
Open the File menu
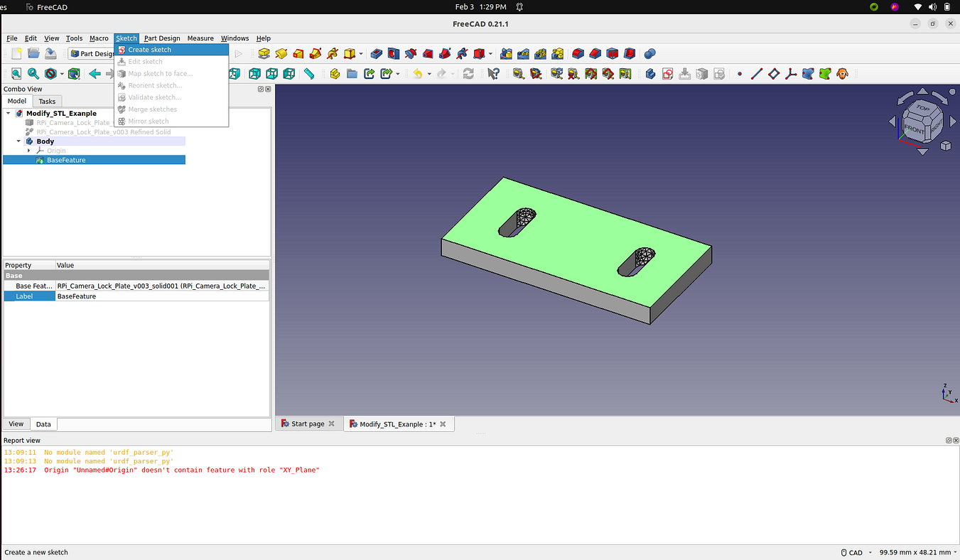(x=12, y=38)
